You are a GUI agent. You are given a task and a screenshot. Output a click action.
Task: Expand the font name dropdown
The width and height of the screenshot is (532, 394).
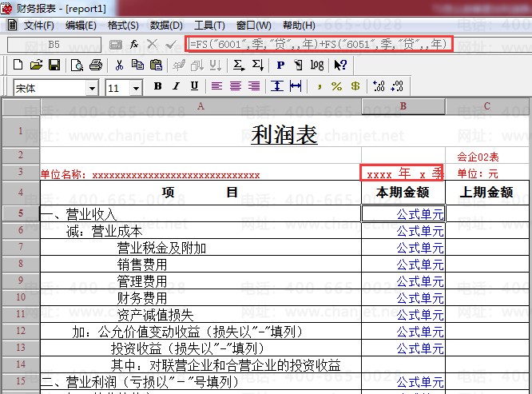pos(93,88)
